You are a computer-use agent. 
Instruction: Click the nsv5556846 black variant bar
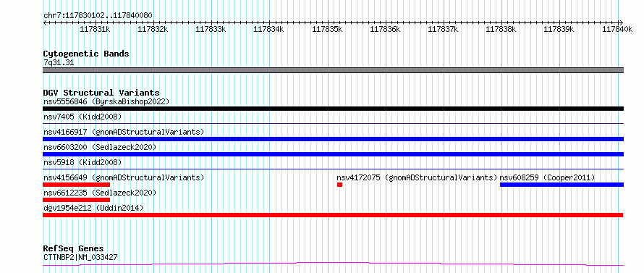pyautogui.click(x=333, y=109)
